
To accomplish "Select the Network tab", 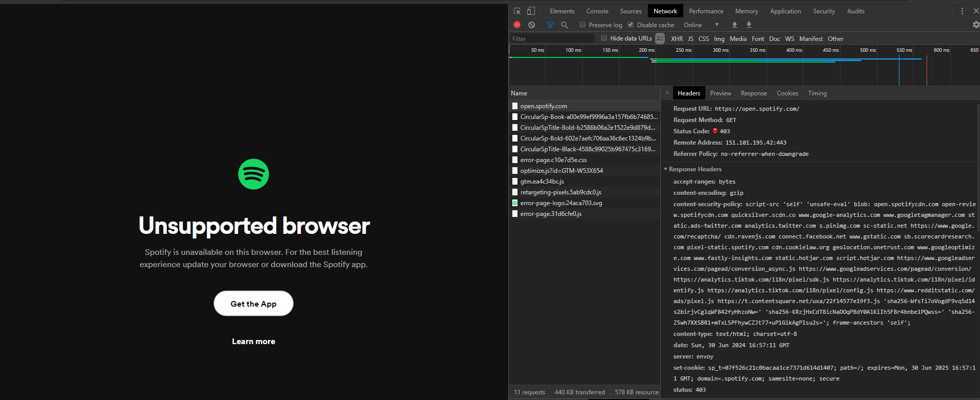I will point(665,11).
